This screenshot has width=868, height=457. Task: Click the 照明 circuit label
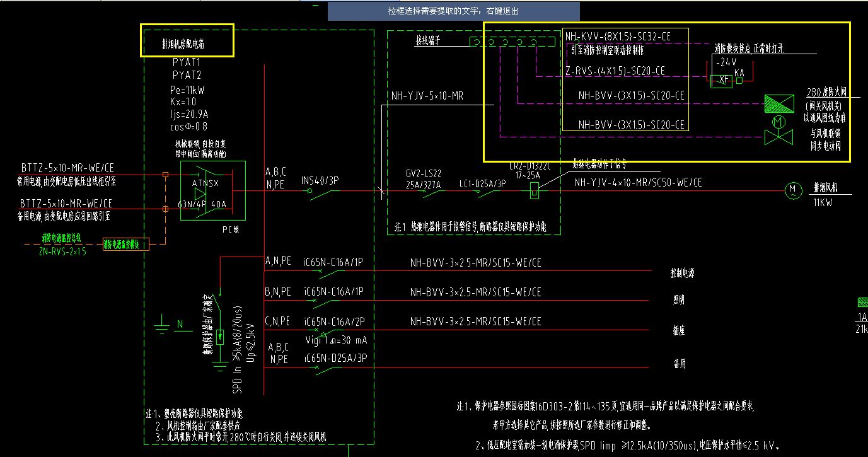(679, 301)
